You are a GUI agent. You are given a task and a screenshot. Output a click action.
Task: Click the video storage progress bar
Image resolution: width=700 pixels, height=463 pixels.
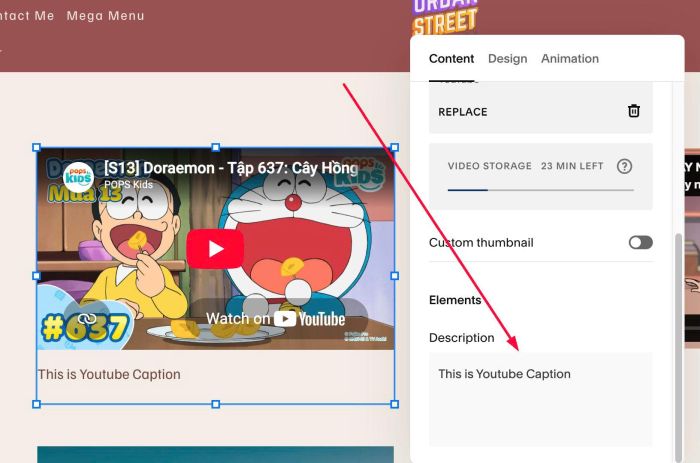point(541,190)
